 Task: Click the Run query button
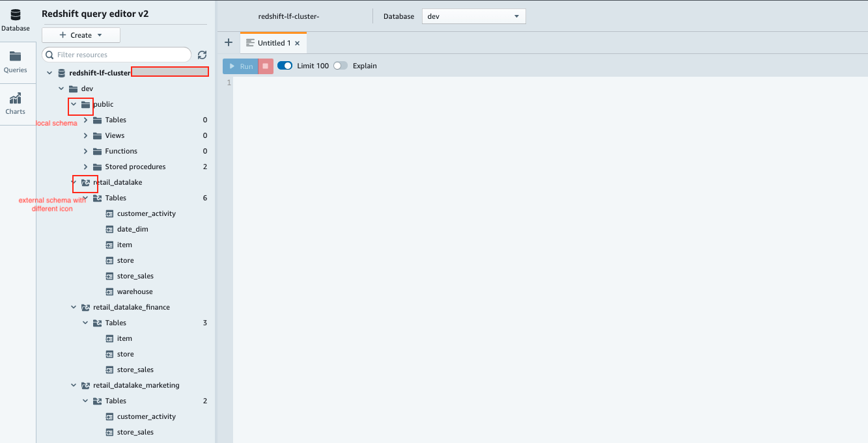click(240, 66)
